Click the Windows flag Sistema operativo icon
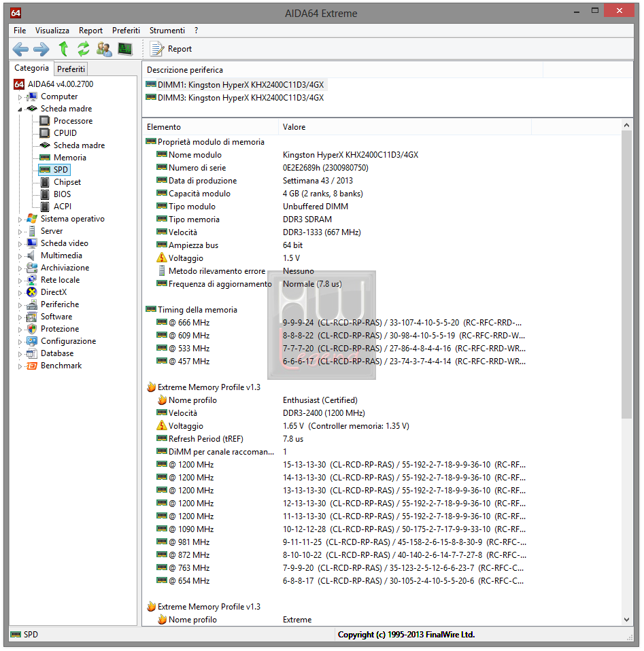The image size is (644, 651). (31, 218)
